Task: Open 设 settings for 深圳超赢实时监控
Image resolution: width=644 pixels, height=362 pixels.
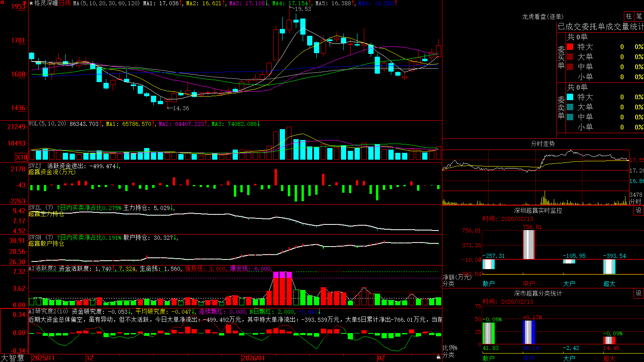Action: click(639, 210)
